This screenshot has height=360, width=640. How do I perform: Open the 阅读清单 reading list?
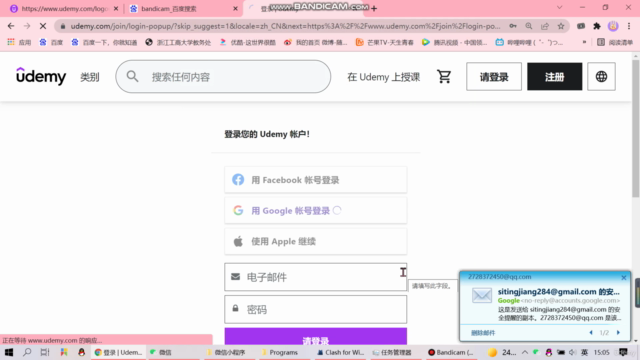[615, 42]
